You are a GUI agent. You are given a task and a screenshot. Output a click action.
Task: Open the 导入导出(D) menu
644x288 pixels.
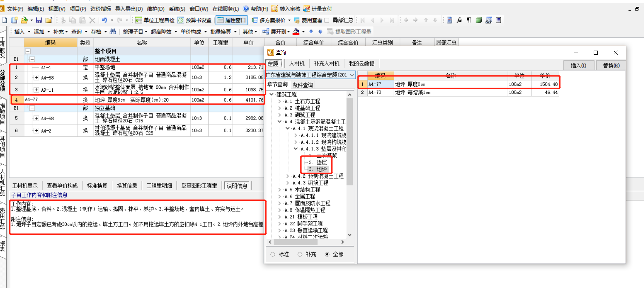pos(129,9)
